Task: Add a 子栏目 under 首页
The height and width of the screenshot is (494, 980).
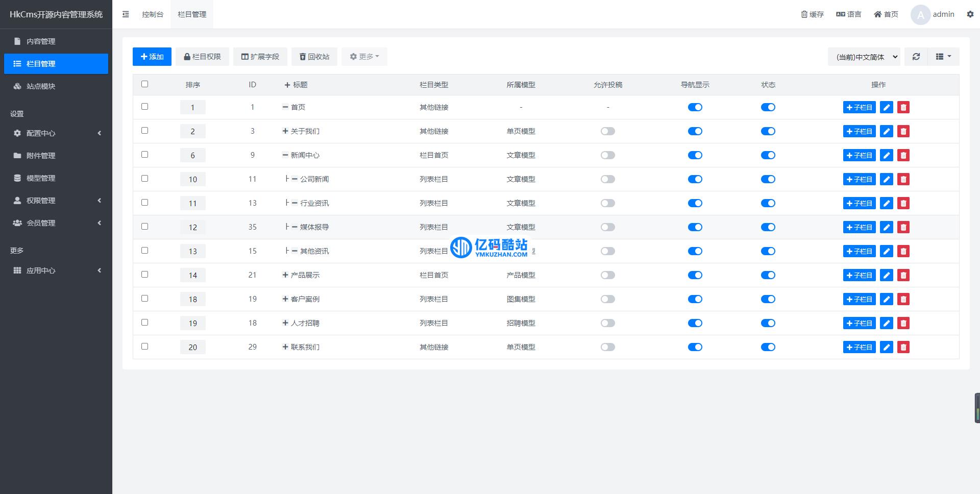Action: coord(860,107)
